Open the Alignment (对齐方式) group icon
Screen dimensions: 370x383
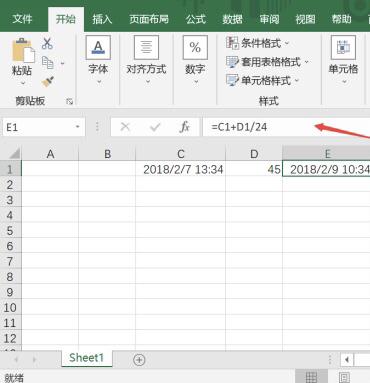[146, 48]
